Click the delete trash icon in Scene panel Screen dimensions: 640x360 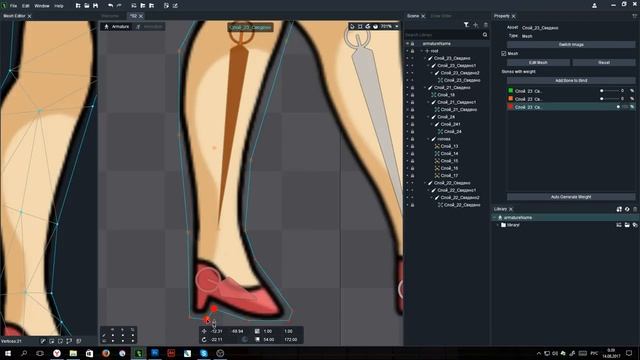(486, 25)
